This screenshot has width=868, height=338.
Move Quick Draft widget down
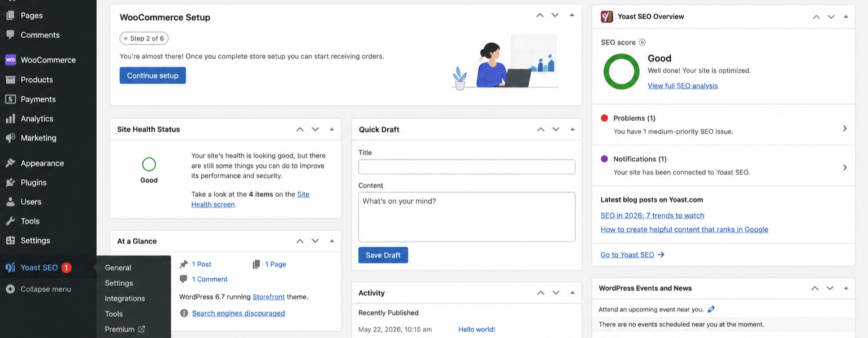[x=556, y=129]
